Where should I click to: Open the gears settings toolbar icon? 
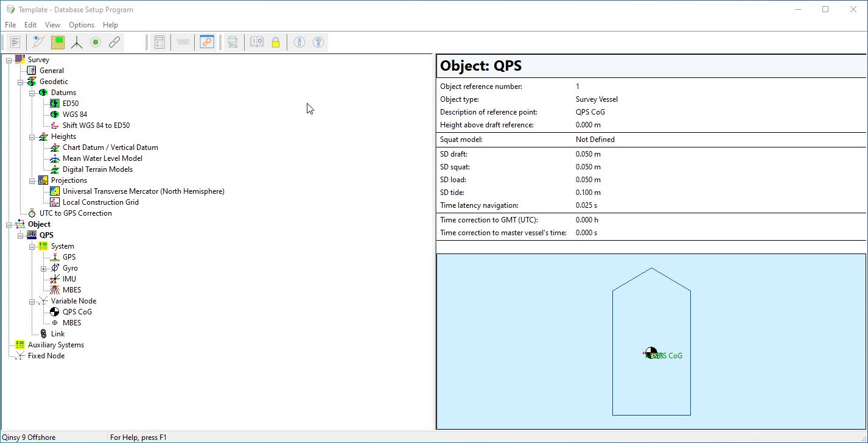[x=207, y=42]
